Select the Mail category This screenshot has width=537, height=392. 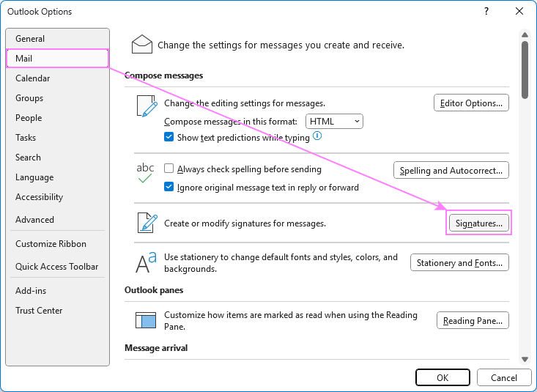[x=58, y=59]
